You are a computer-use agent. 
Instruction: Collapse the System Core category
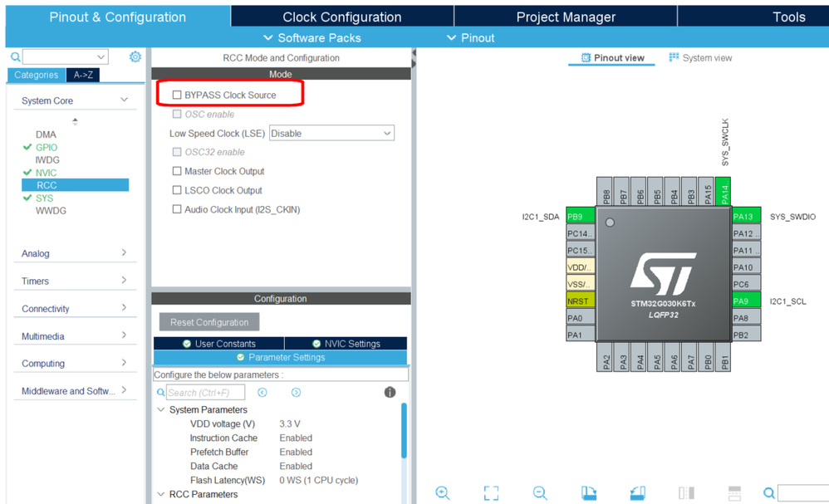click(125, 100)
